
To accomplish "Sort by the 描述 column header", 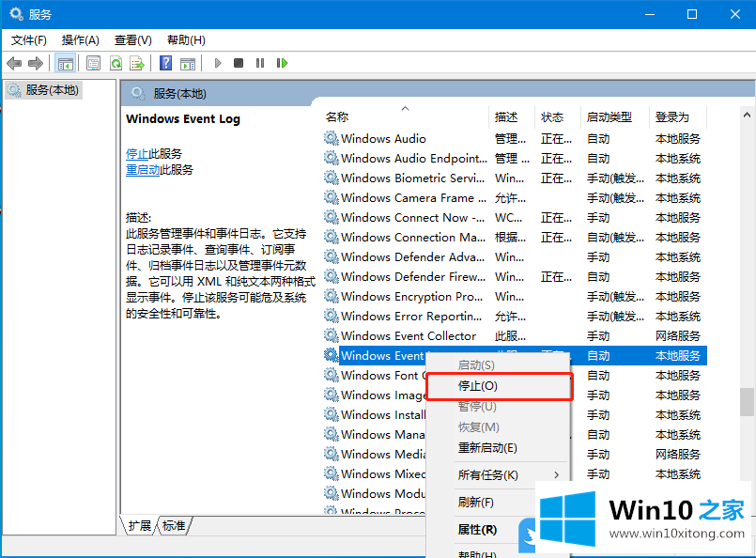I will [512, 116].
